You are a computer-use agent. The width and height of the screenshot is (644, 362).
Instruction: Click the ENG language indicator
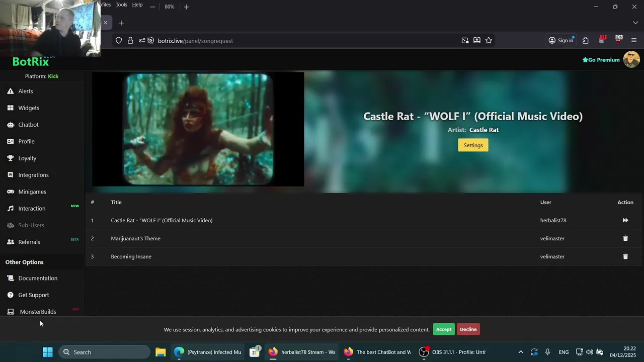(x=563, y=352)
